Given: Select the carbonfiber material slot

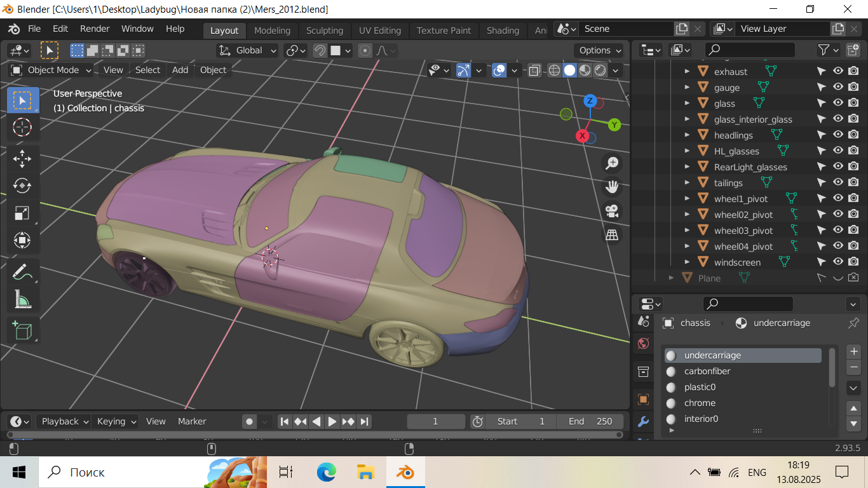Looking at the screenshot, I should tap(707, 371).
